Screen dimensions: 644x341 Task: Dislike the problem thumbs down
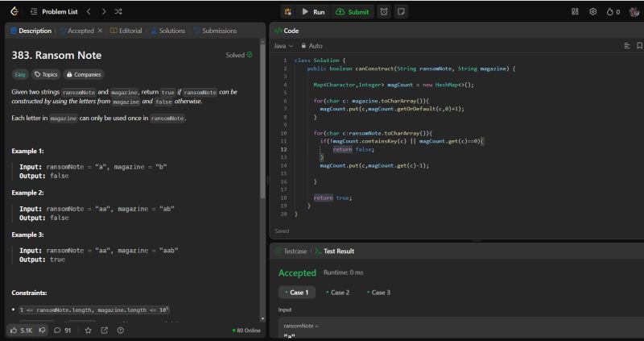pyautogui.click(x=42, y=331)
